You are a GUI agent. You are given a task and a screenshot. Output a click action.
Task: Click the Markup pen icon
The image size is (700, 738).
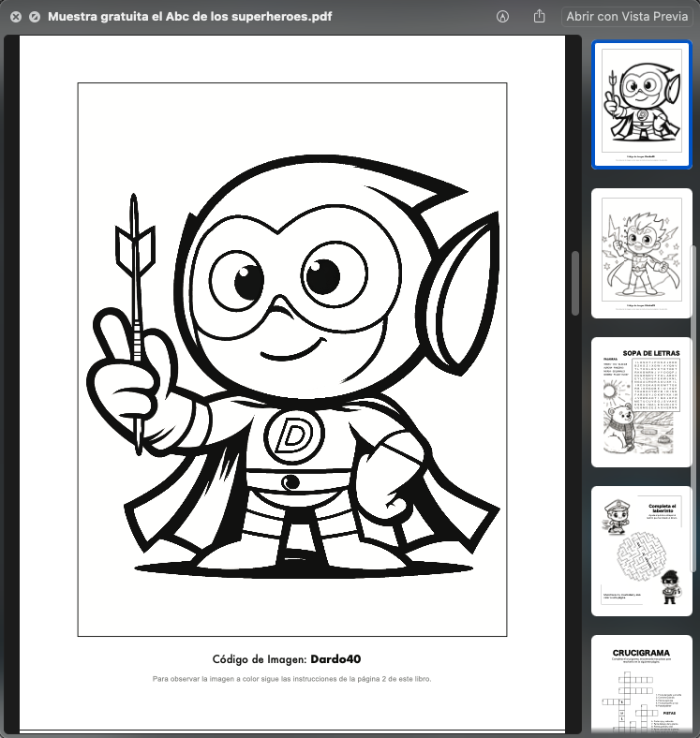pyautogui.click(x=503, y=17)
